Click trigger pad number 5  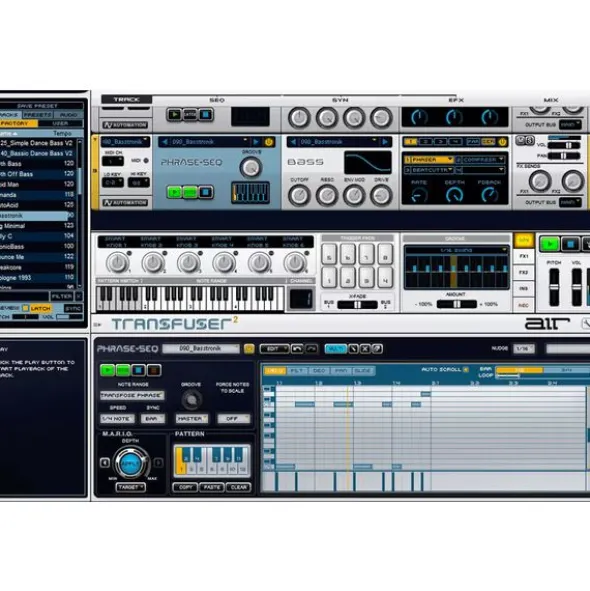coord(329,254)
